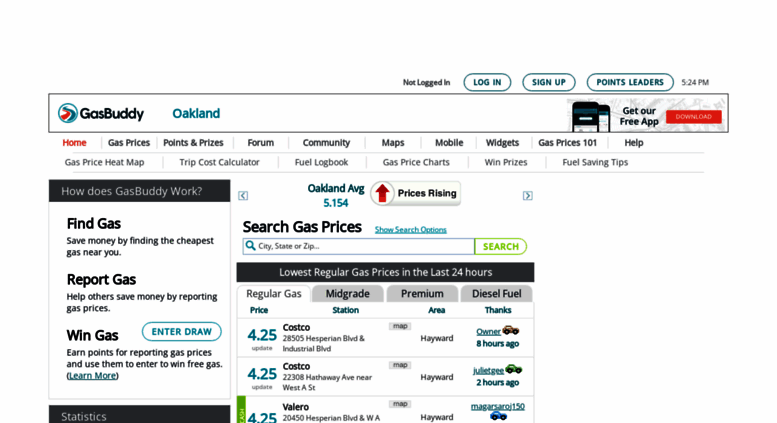
Task: Click map button for Valero station
Action: (400, 404)
